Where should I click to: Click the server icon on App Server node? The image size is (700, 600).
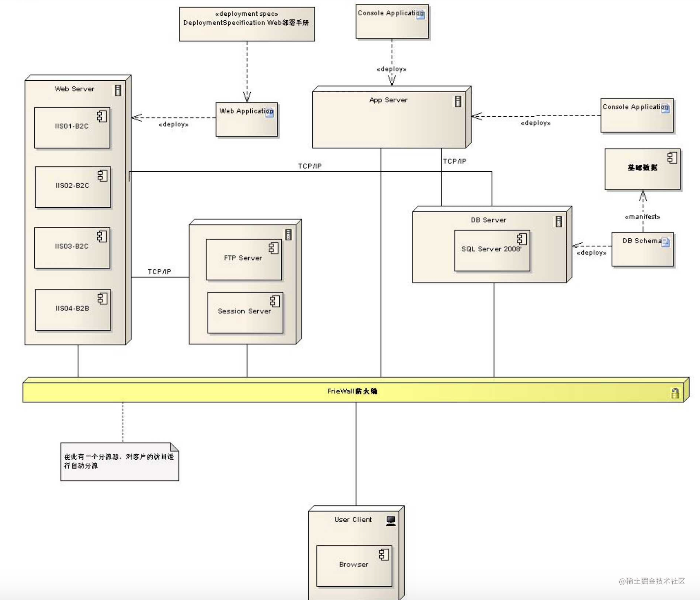pyautogui.click(x=458, y=101)
